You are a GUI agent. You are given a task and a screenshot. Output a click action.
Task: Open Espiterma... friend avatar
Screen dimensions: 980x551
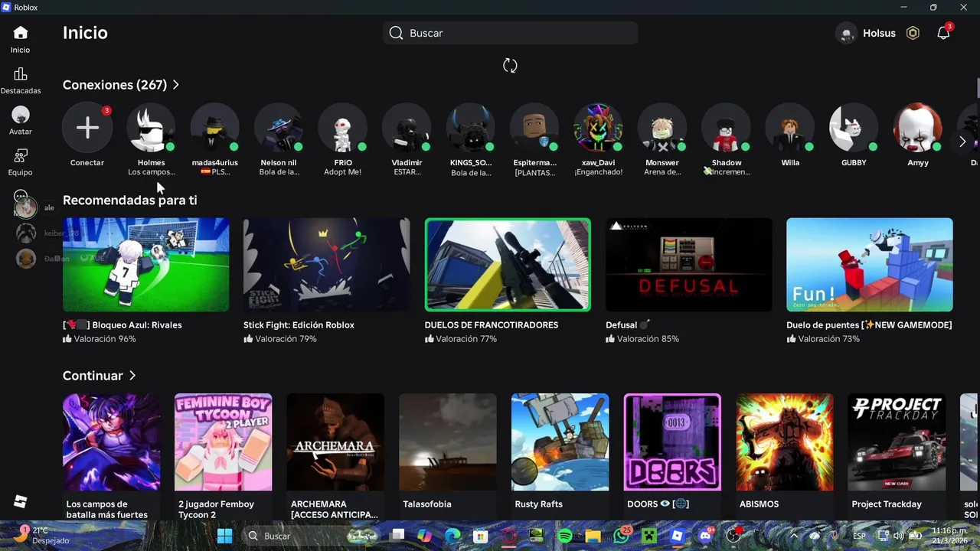tap(534, 127)
